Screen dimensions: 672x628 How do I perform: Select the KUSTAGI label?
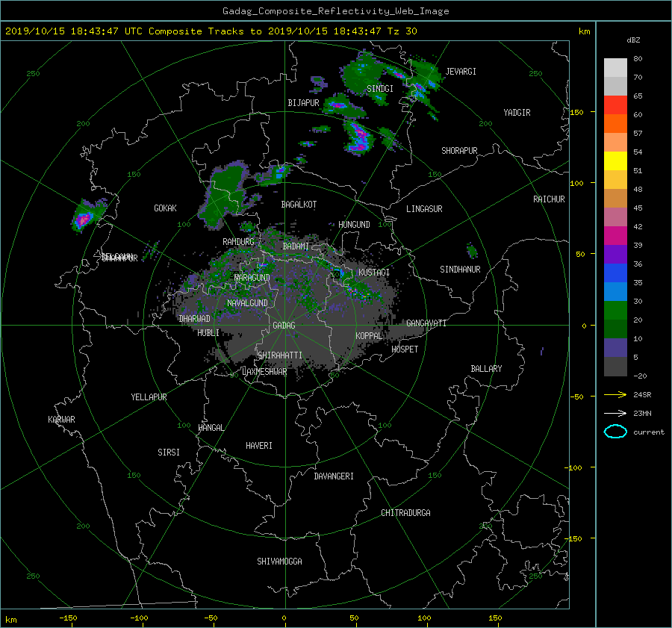(374, 273)
